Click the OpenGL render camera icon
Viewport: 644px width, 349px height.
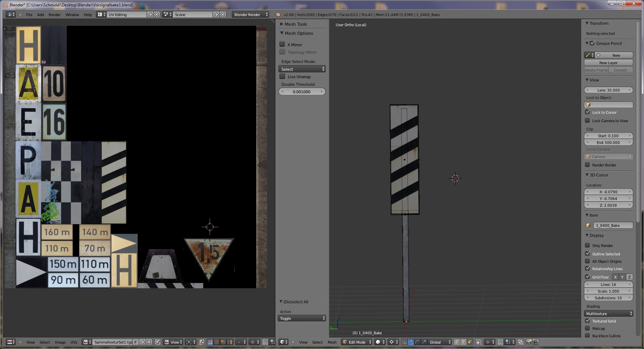529,342
